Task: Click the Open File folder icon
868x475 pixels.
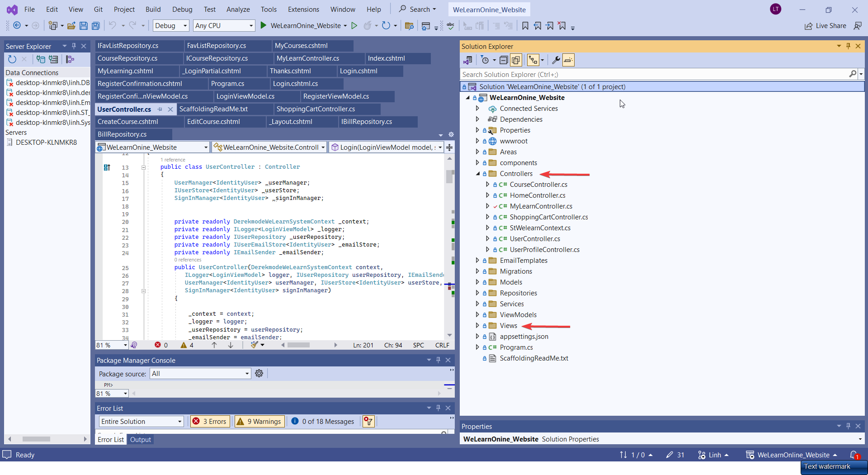Action: tap(71, 26)
